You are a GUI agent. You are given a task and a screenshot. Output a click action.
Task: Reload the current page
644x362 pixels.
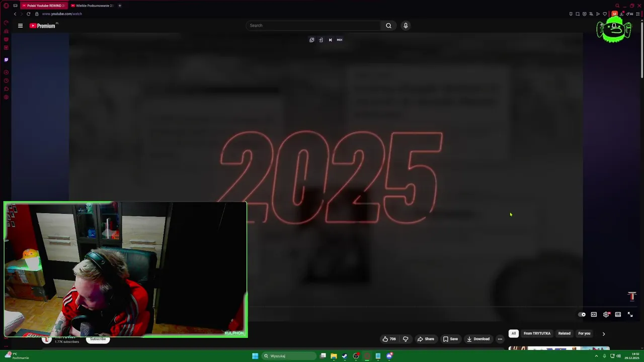pyautogui.click(x=28, y=14)
